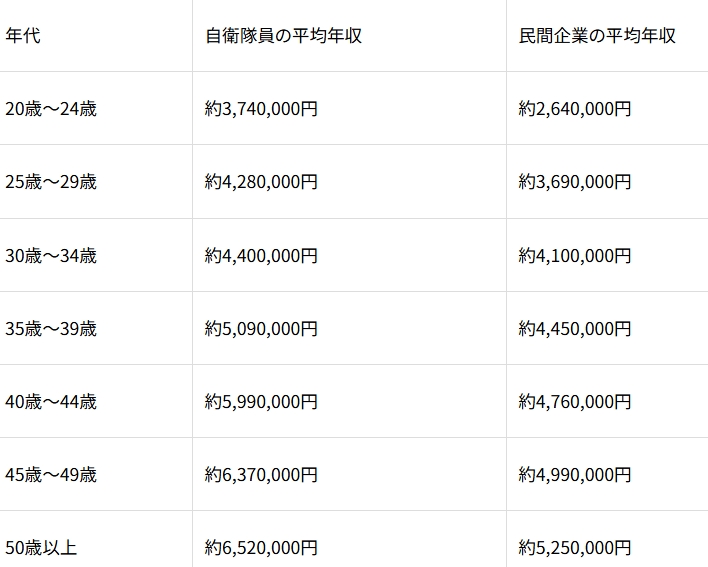Select the 30歳〜34歳 age row label
This screenshot has height=567, width=708.
51,255
